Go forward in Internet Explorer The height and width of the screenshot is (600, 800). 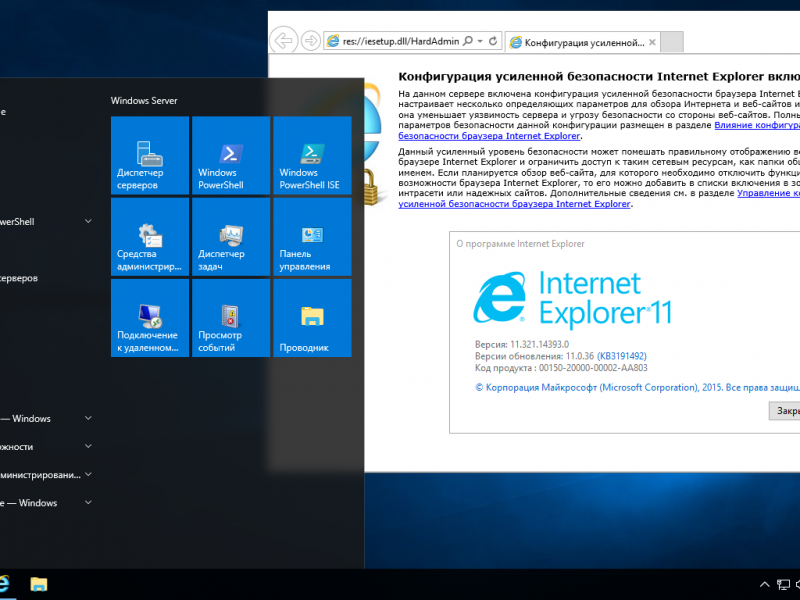tap(310, 41)
